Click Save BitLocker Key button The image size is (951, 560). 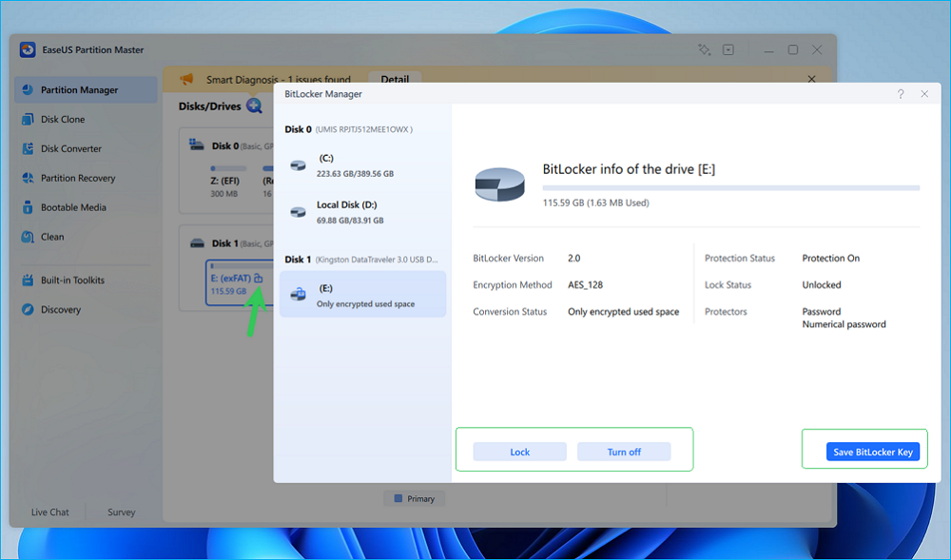point(873,452)
